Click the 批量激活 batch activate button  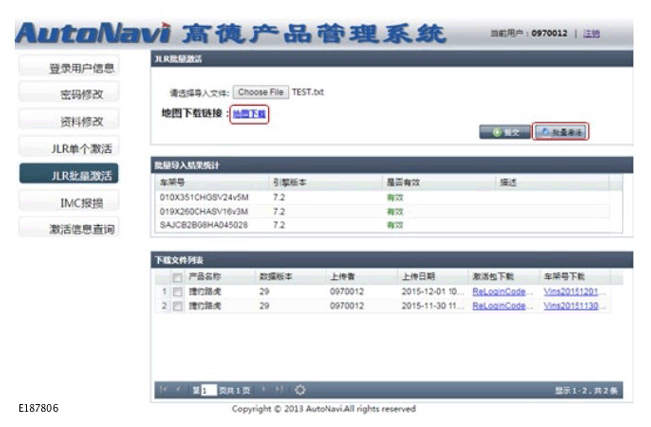point(560,132)
